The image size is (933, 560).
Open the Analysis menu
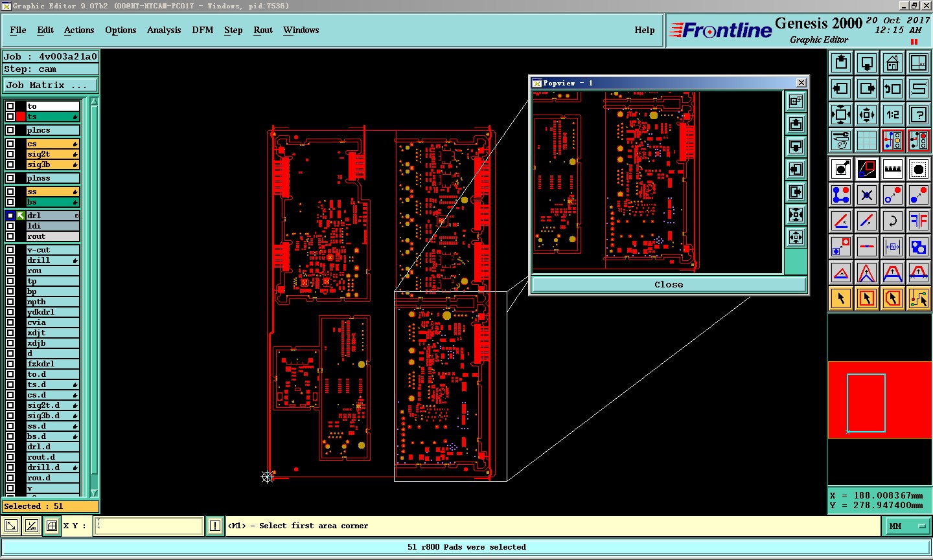click(164, 30)
